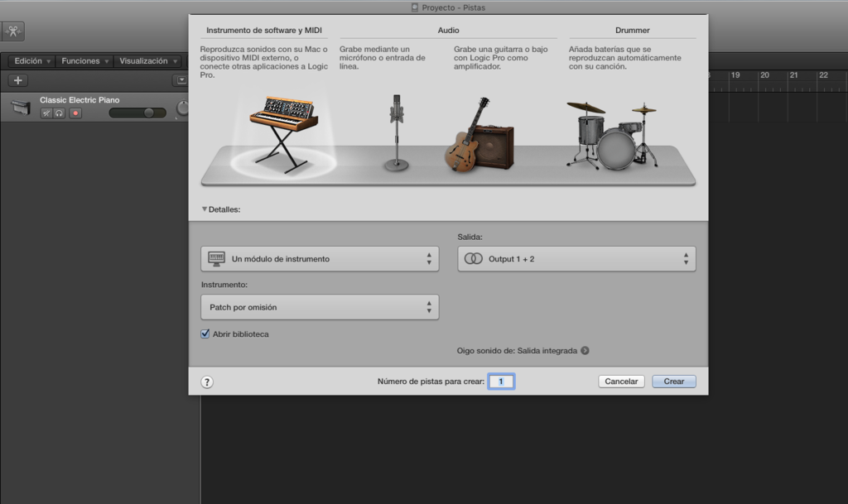Open the track header options dropdown icon

coord(181,80)
